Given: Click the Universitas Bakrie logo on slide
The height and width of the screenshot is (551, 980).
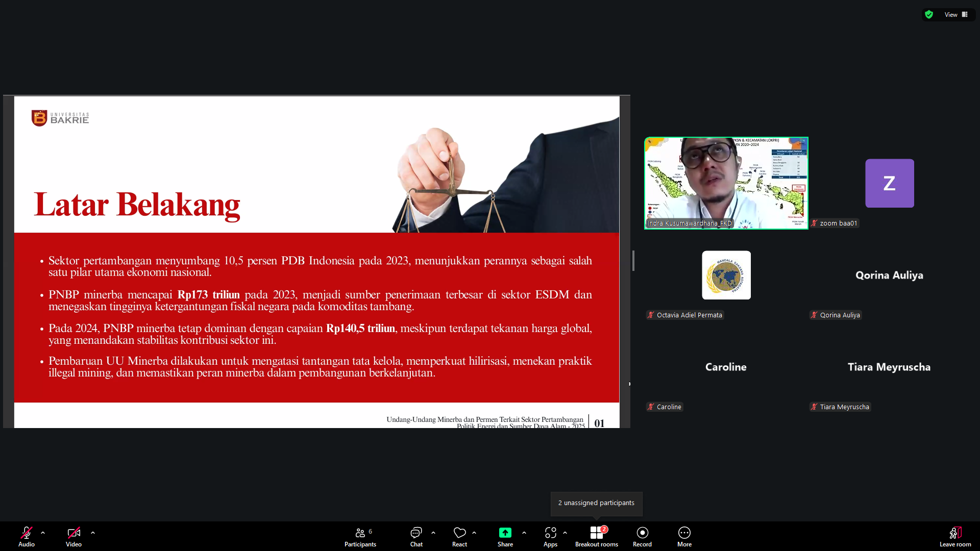Looking at the screenshot, I should [x=60, y=118].
